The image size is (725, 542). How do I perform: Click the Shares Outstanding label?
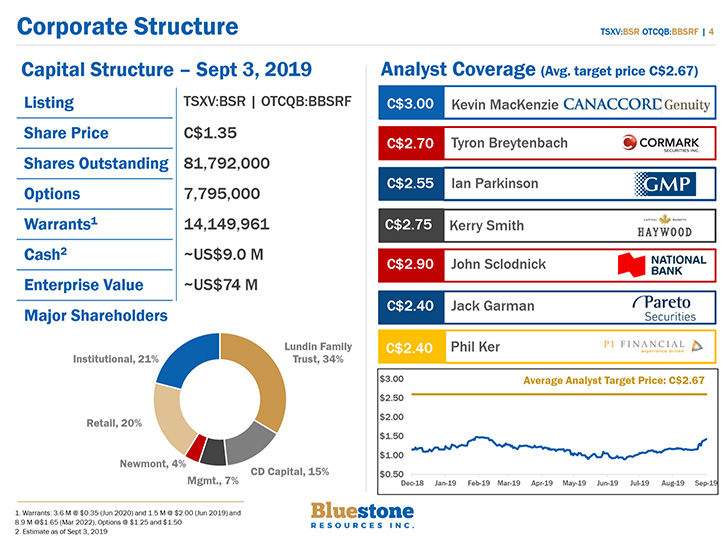tap(96, 164)
